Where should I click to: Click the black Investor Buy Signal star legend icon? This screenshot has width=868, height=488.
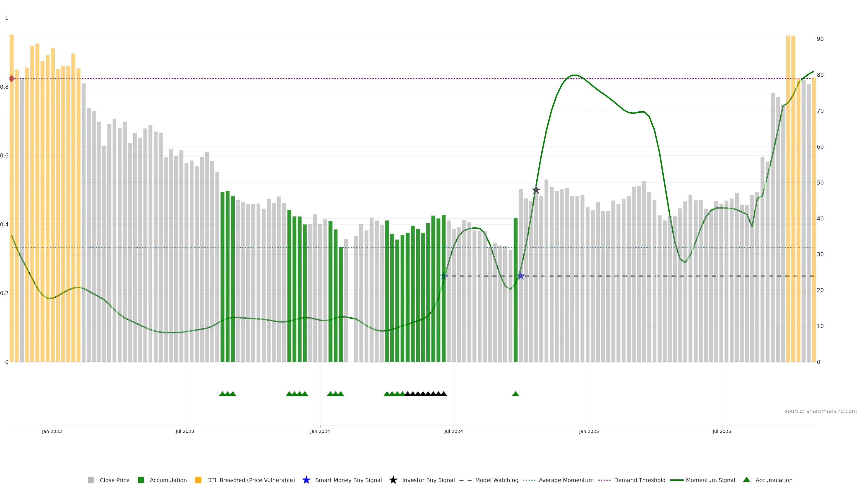(x=393, y=480)
